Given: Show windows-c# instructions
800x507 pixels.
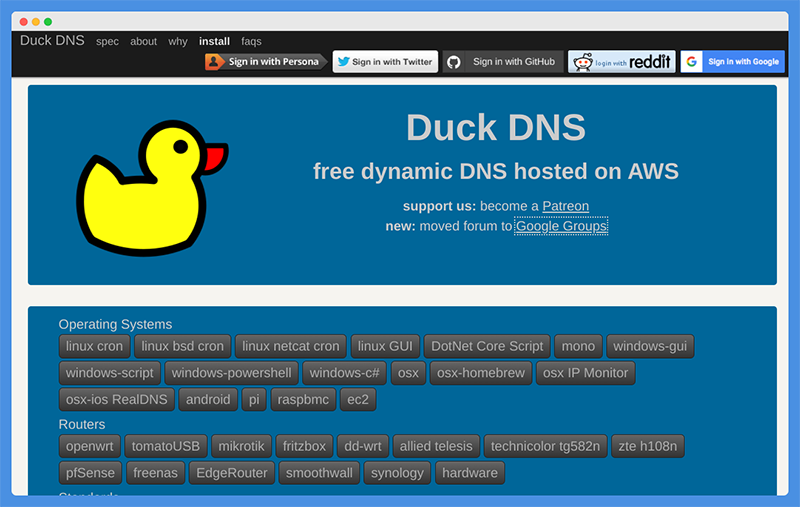Looking at the screenshot, I should (x=344, y=373).
